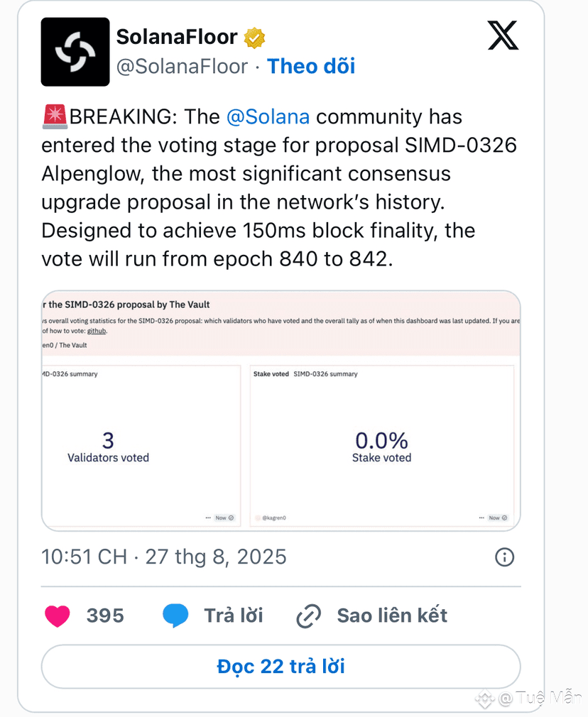Click the SolanaFloor profile avatar
The image size is (588, 717).
point(75,52)
